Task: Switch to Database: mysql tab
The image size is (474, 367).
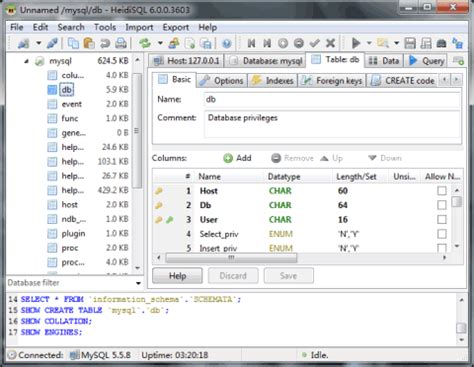Action: [x=266, y=61]
